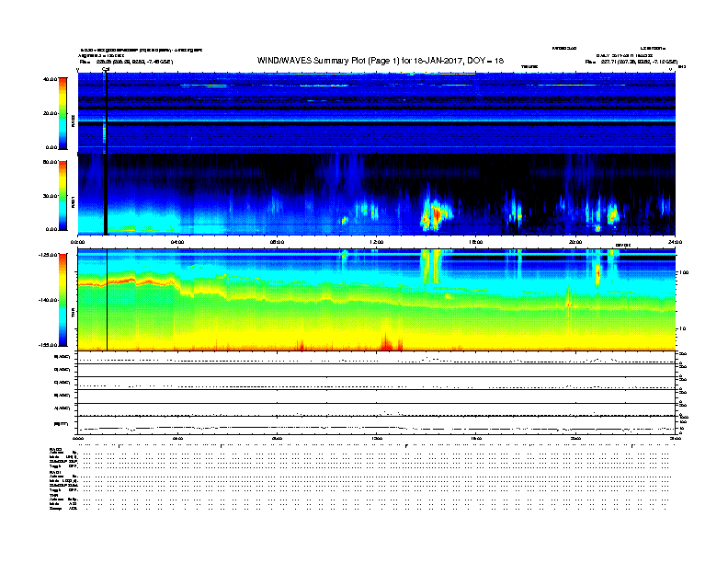This screenshot has height=563, width=728.
Task: Click the red plasma line at left of THR panel
Action: click(x=126, y=282)
